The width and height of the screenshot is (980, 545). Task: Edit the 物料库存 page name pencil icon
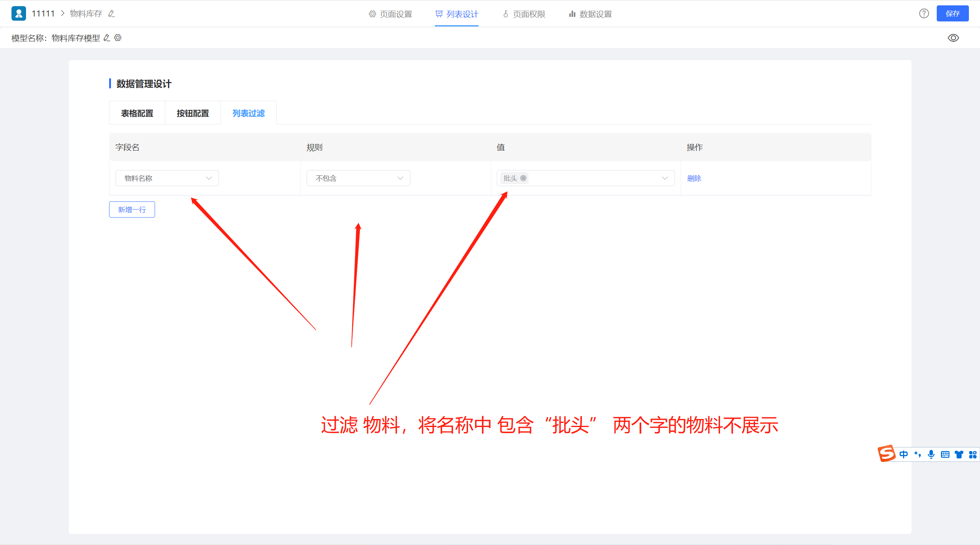pos(111,14)
